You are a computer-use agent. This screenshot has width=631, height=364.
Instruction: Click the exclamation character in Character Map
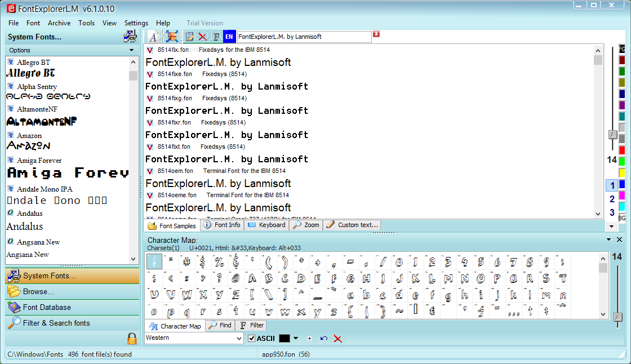click(x=154, y=261)
